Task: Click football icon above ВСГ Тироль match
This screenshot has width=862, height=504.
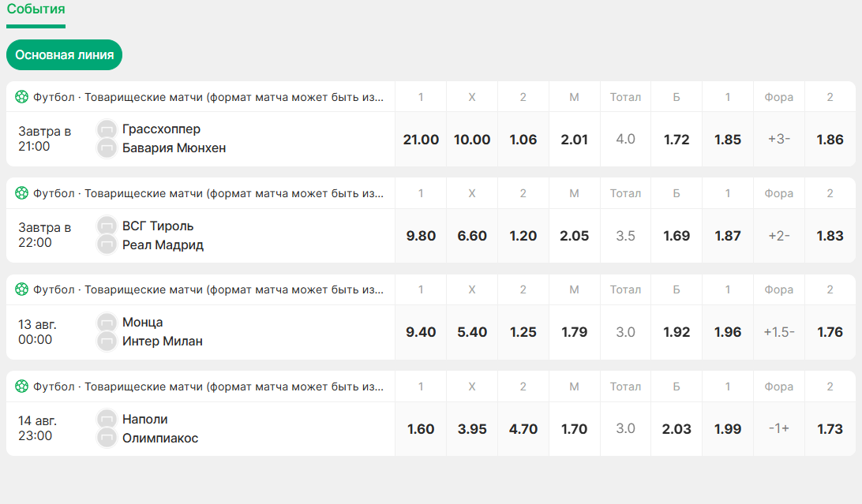Action: point(21,193)
